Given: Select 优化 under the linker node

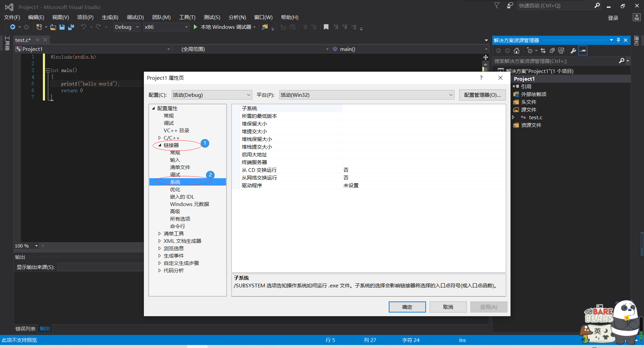Looking at the screenshot, I should tap(175, 189).
